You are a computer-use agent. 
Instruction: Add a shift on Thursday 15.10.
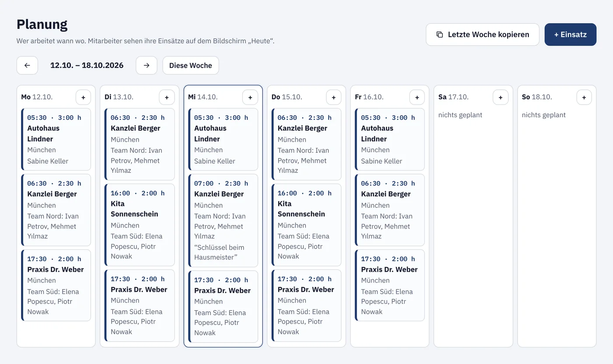click(x=334, y=97)
